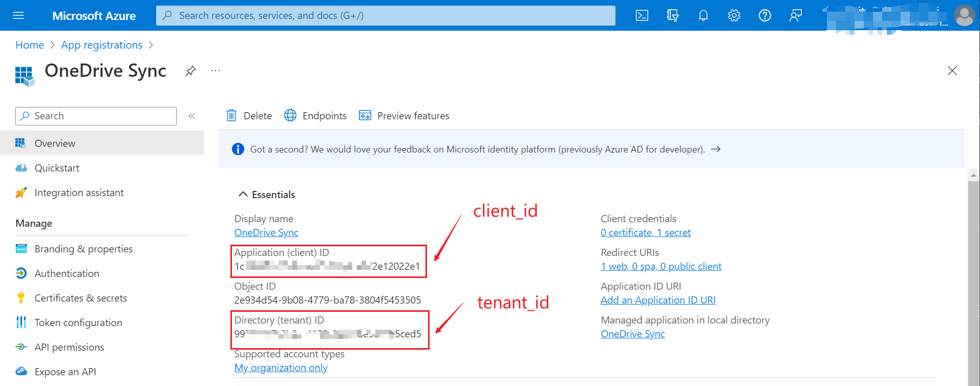Click Delete button label

(x=258, y=116)
